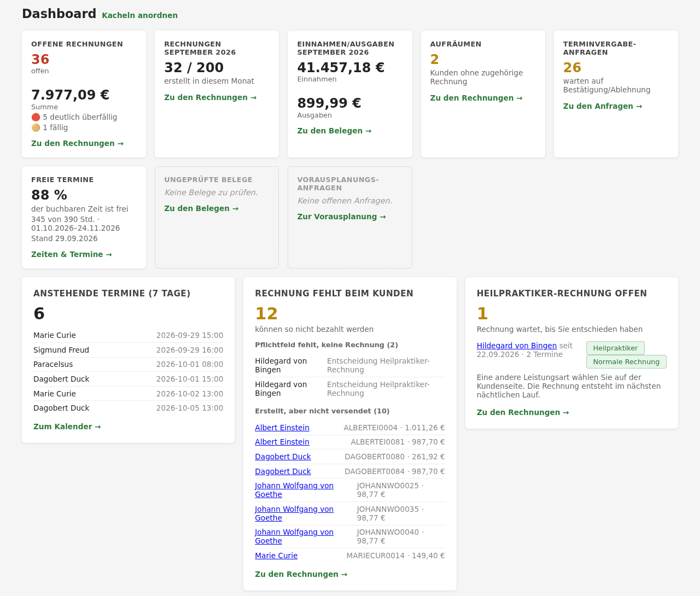This screenshot has height=596, width=700.
Task: Open 'Kacheln anordnen' to arrange tiles
Action: tap(139, 15)
